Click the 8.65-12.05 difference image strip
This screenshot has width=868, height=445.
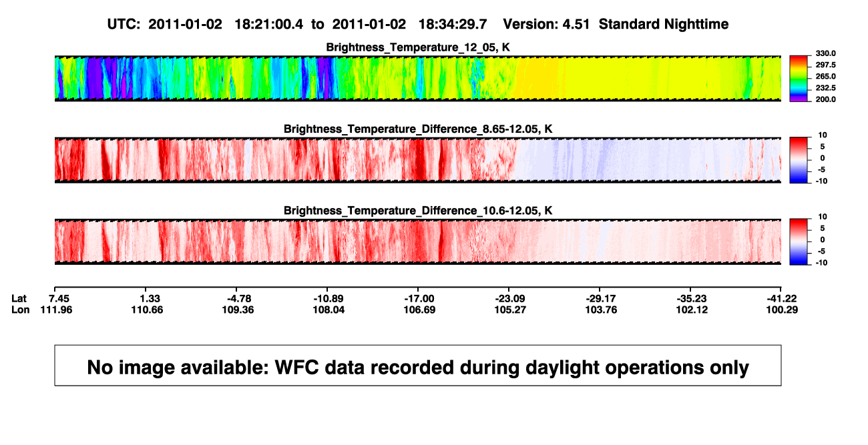pyautogui.click(x=418, y=159)
